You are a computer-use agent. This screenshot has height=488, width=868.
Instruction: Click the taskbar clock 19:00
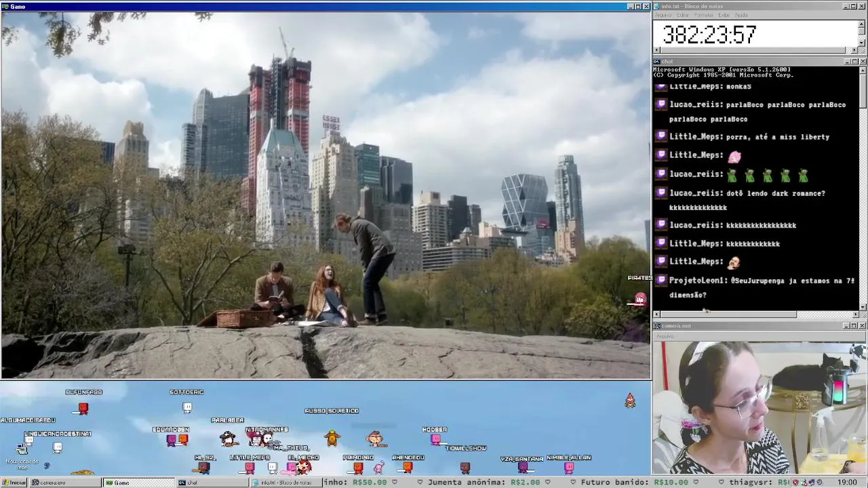coord(847,483)
